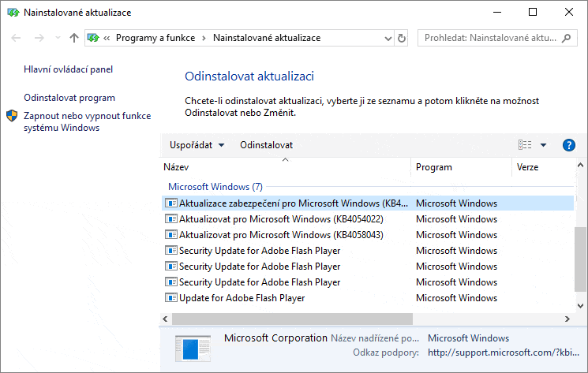Click the horizontal scrollbar thumb

(x=292, y=319)
